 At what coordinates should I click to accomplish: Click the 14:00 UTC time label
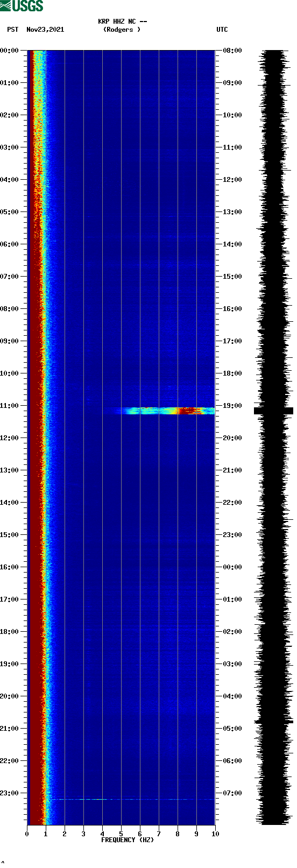[x=232, y=244]
